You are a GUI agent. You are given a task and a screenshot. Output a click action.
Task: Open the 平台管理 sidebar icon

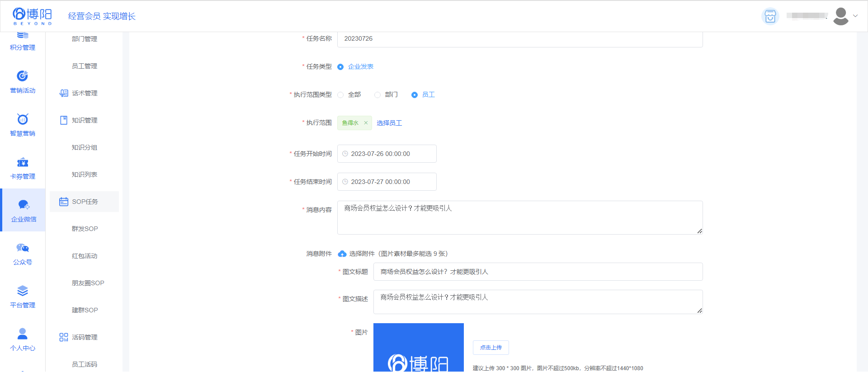23,291
